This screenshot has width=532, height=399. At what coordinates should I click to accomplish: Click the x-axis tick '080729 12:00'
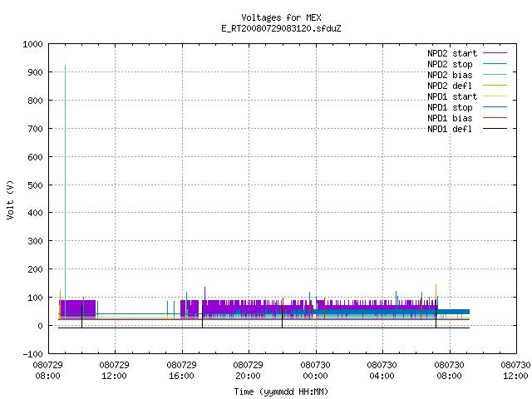pyautogui.click(x=115, y=371)
